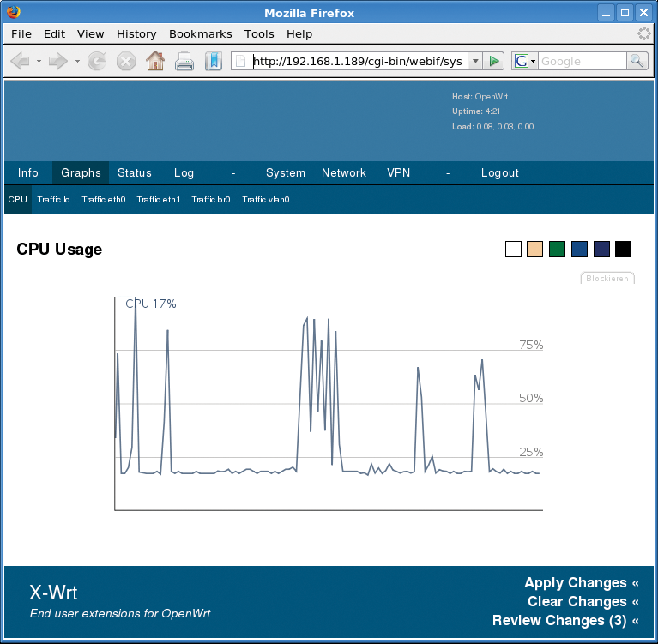Click the Clear Changes link
The height and width of the screenshot is (644, 658).
click(583, 602)
